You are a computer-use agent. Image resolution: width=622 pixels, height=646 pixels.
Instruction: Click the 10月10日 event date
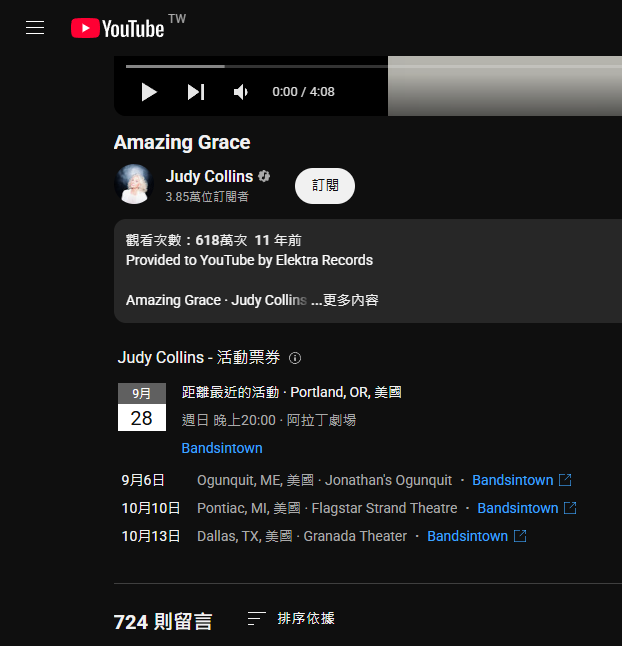pyautogui.click(x=151, y=508)
